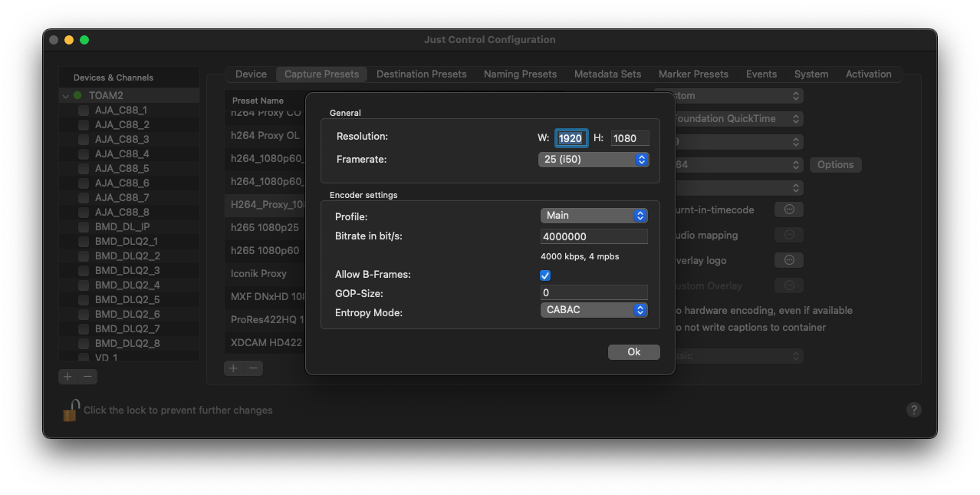This screenshot has width=980, height=495.
Task: Remove device with the minus button under Devices & Channels
Action: (x=87, y=376)
